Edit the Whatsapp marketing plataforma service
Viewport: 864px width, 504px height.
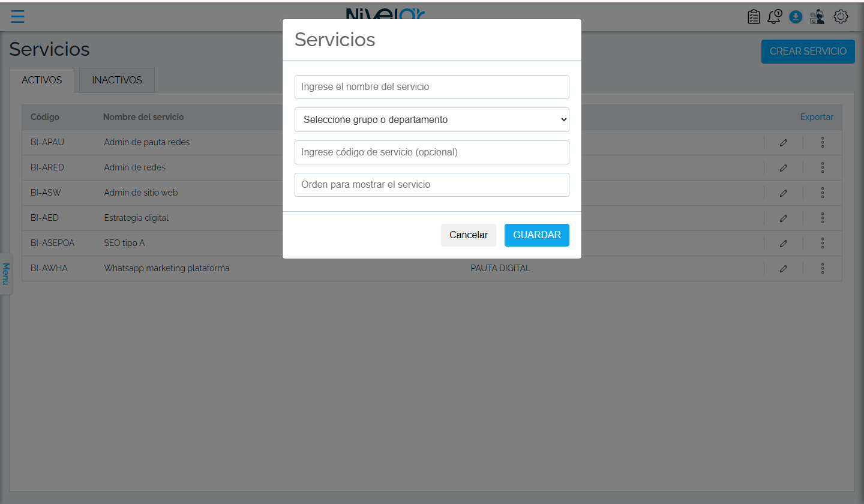tap(783, 269)
